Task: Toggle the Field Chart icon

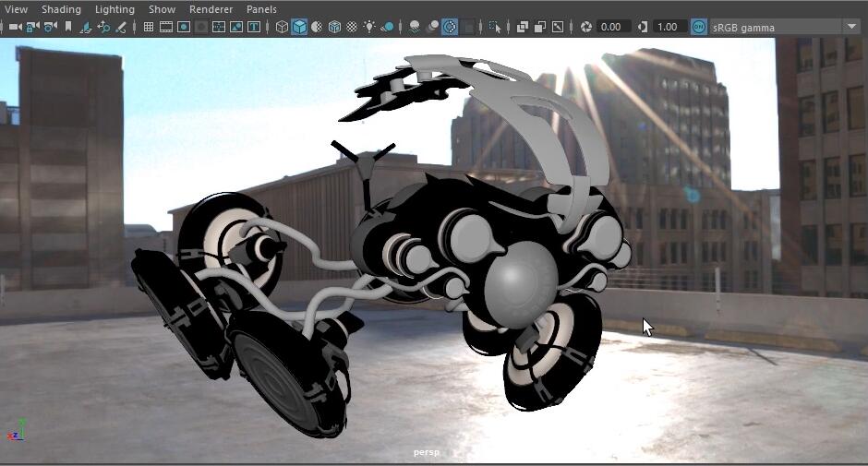Action: click(x=219, y=27)
